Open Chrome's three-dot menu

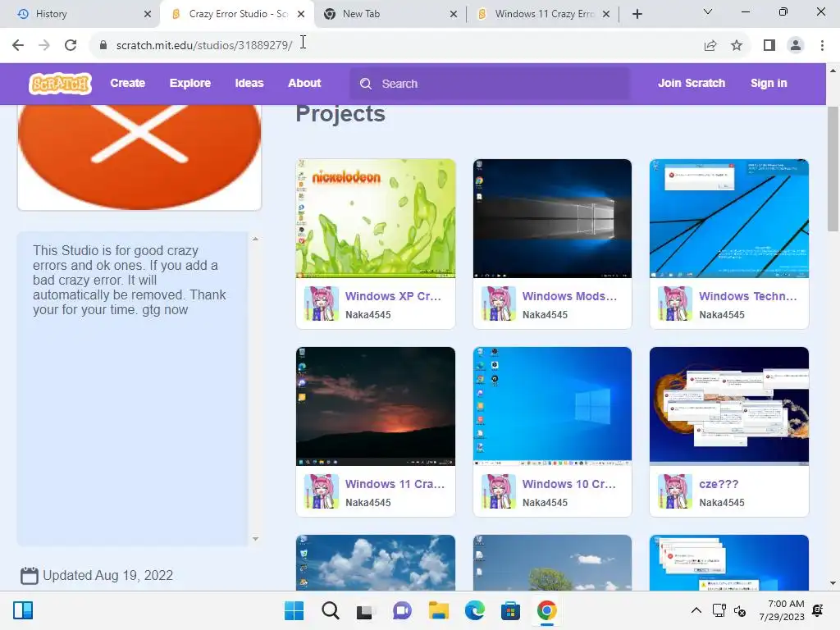pos(822,45)
